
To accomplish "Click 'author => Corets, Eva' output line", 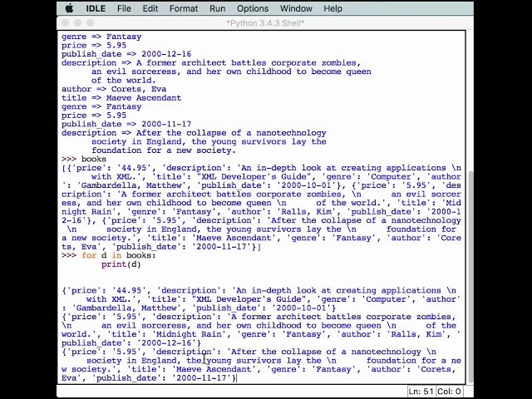I will (x=114, y=89).
